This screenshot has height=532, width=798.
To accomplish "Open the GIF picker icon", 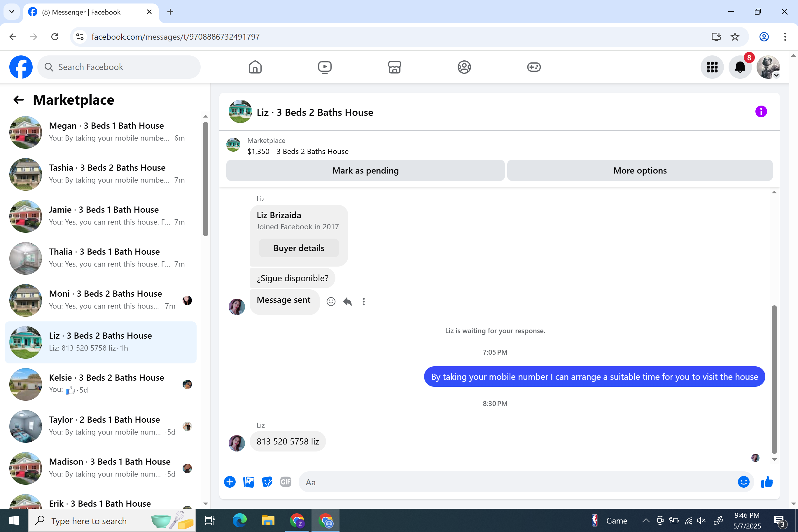I will click(285, 482).
